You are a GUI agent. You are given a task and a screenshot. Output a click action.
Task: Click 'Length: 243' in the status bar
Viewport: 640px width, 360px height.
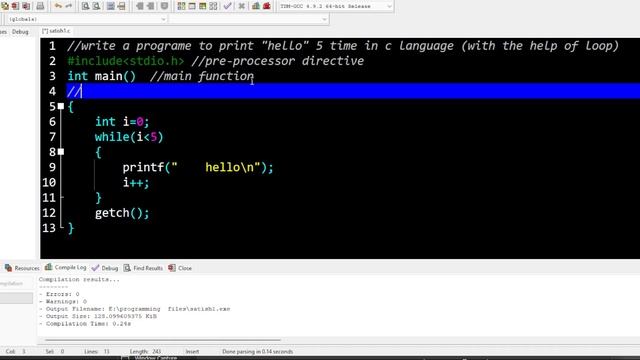(145, 351)
